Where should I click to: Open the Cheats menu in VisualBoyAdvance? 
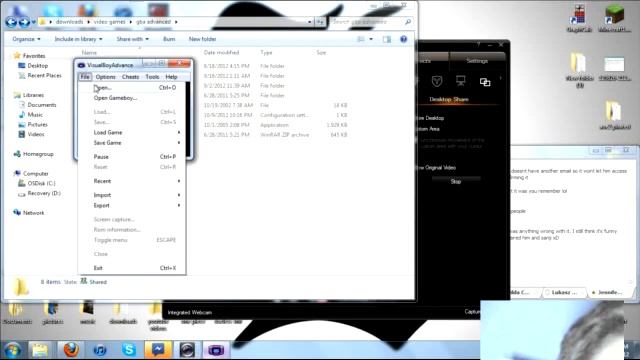pyautogui.click(x=130, y=77)
